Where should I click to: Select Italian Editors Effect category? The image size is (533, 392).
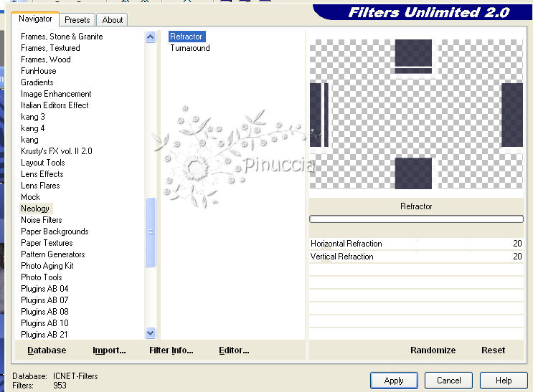(x=55, y=105)
